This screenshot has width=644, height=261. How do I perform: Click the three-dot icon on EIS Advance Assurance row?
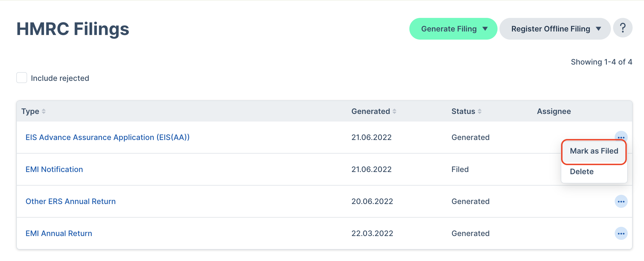tap(621, 137)
